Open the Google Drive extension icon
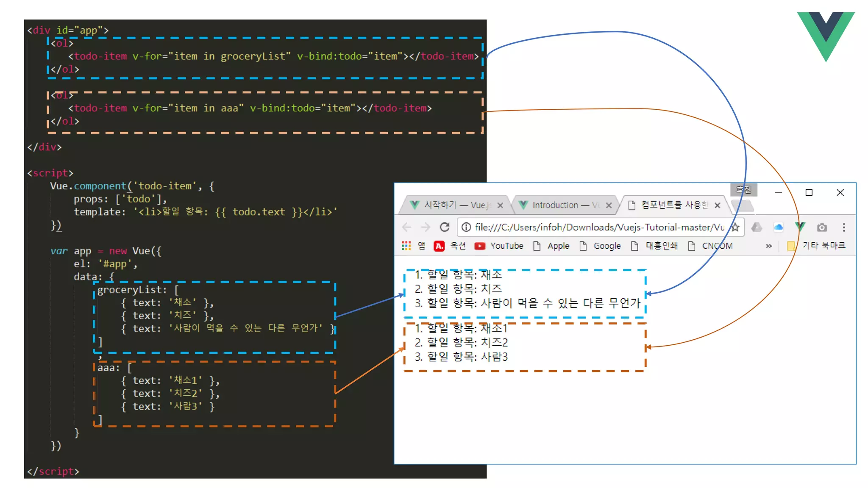This screenshot has width=868, height=488. click(x=757, y=227)
